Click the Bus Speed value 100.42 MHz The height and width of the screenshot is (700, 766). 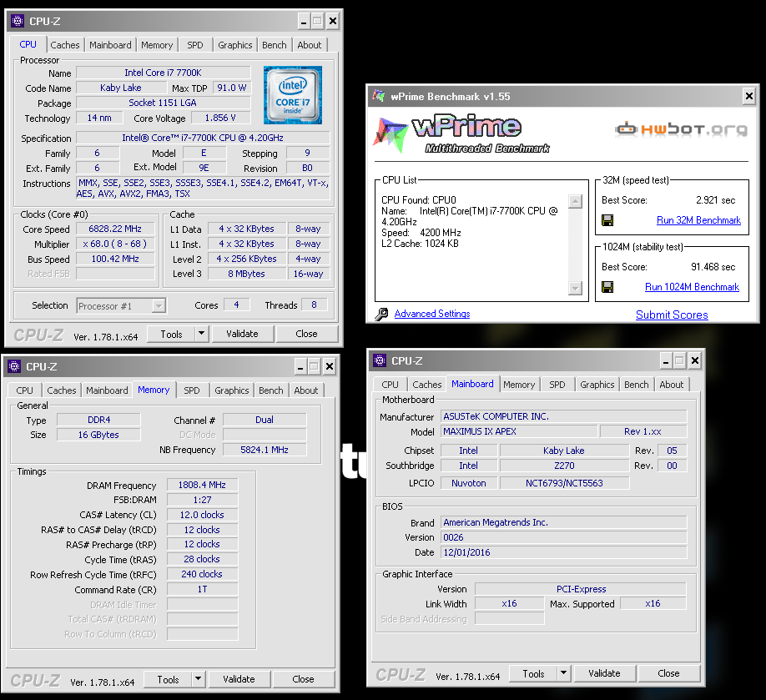point(115,259)
